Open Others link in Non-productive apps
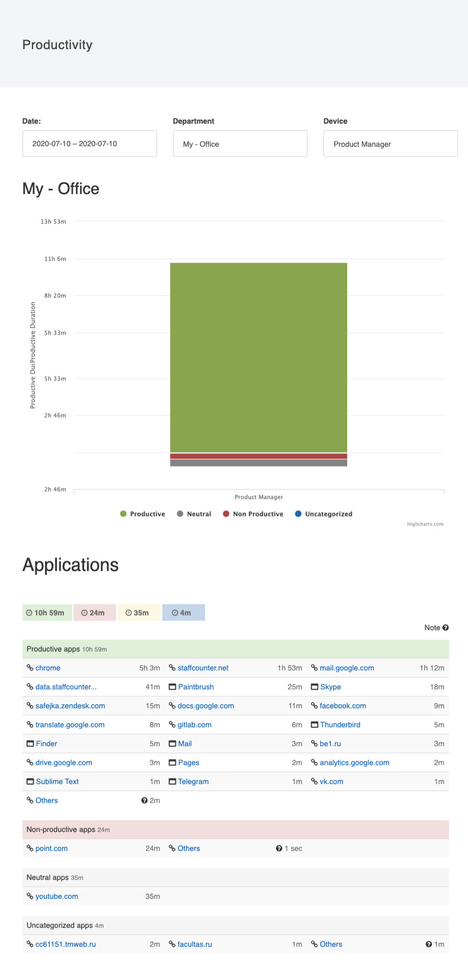The width and height of the screenshot is (468, 980). tap(189, 849)
